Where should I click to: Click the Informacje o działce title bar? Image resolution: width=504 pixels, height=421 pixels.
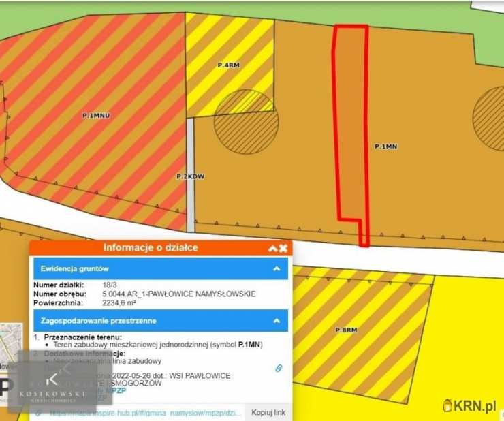(x=150, y=248)
